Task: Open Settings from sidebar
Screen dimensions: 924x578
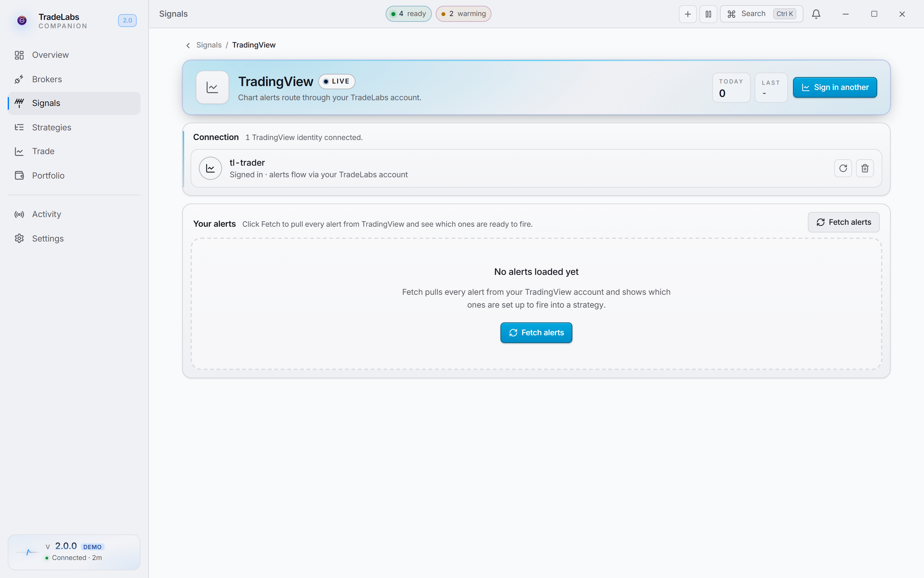Action: (74, 239)
